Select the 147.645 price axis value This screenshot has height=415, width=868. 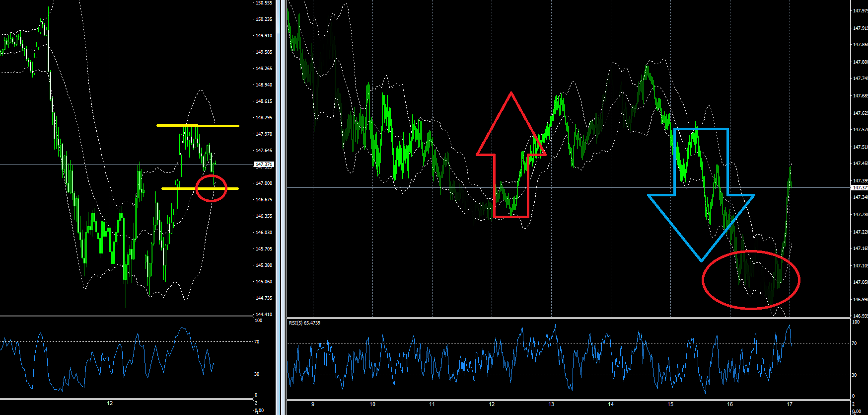click(264, 151)
